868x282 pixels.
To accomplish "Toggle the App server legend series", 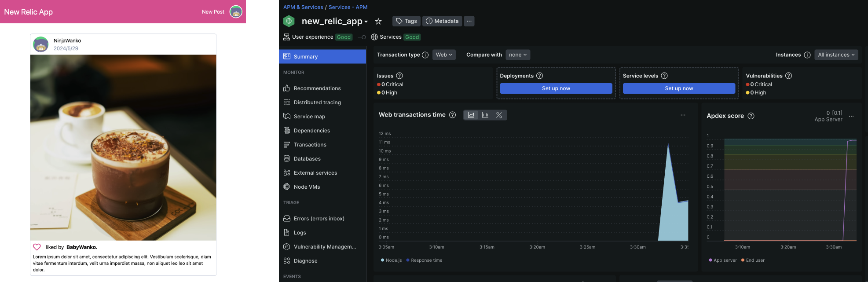I will click(723, 260).
